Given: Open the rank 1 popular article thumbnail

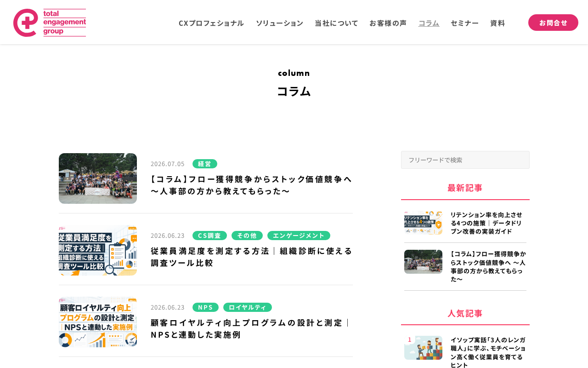Looking at the screenshot, I should click(423, 348).
